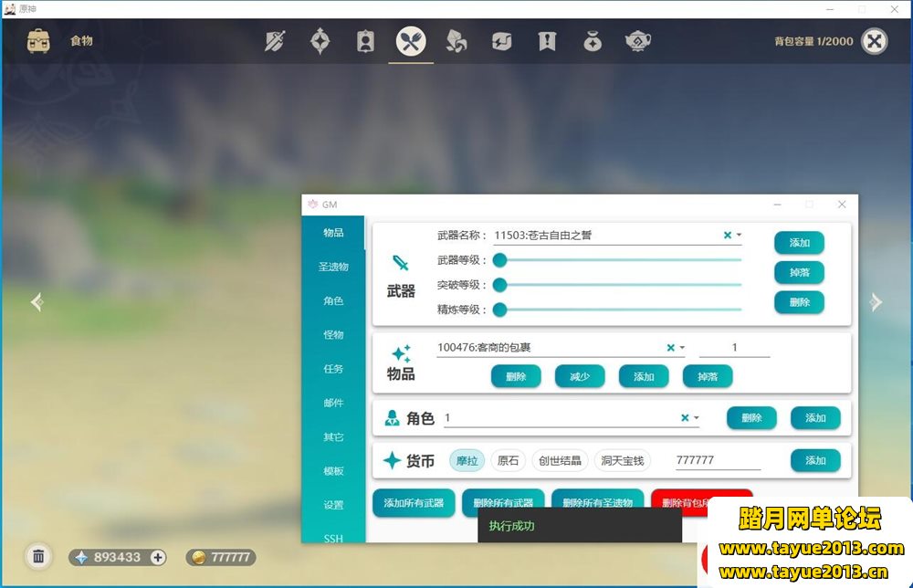This screenshot has width=913, height=588.
Task: Select the 摩拉 currency option
Action: 467,460
